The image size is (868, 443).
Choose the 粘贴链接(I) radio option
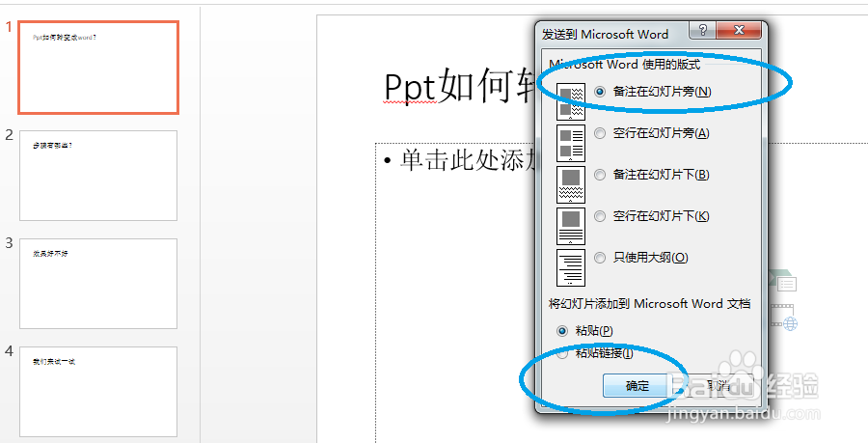pos(594,353)
